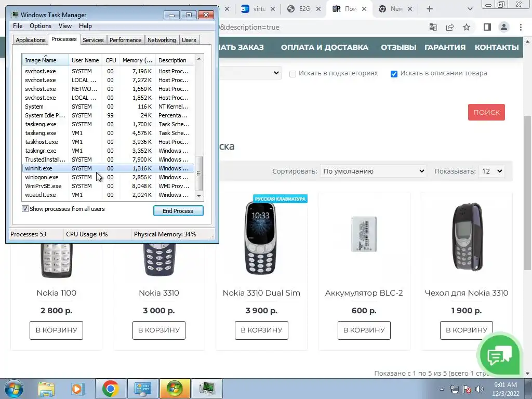Select System Idle Process row

[108, 115]
